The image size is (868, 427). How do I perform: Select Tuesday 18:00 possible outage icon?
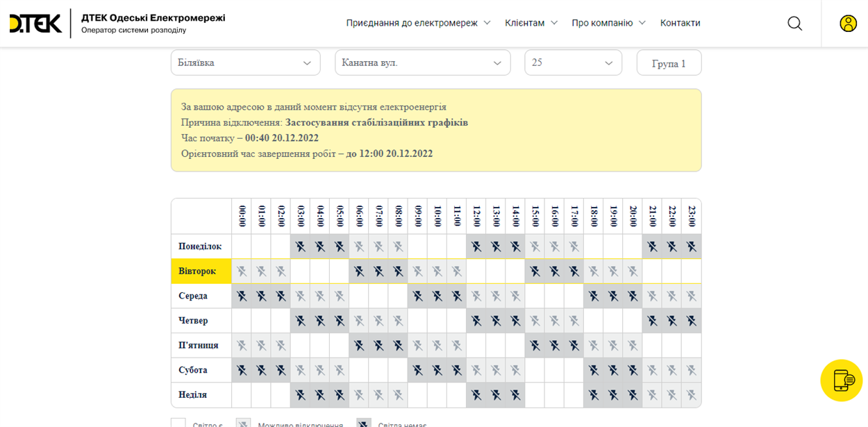(594, 271)
